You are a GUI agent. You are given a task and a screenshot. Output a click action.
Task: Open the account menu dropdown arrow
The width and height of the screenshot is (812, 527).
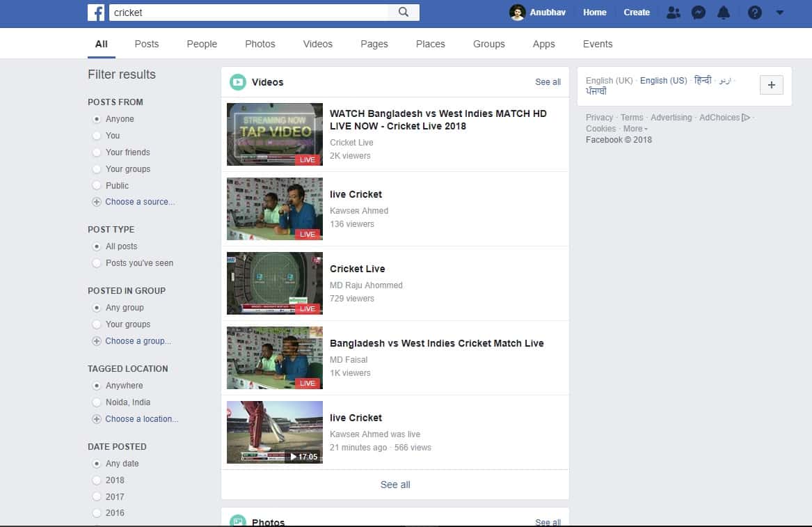[x=779, y=13]
